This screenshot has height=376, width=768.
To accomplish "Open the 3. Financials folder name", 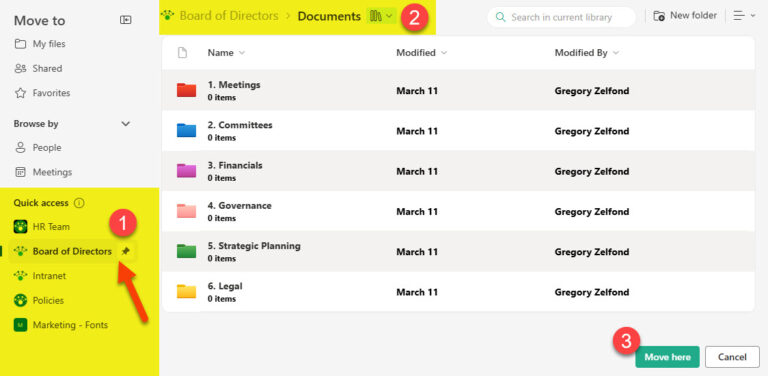I will click(235, 165).
